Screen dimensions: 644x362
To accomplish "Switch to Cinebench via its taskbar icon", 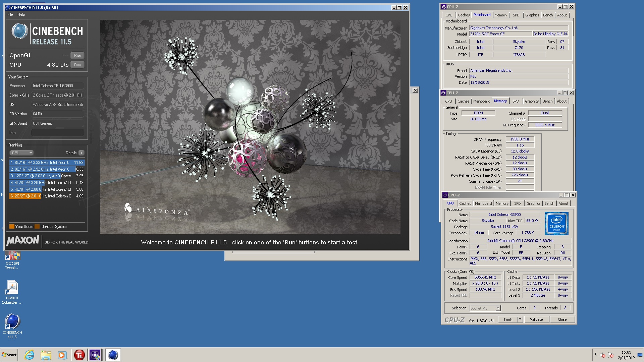I will coord(113,355).
